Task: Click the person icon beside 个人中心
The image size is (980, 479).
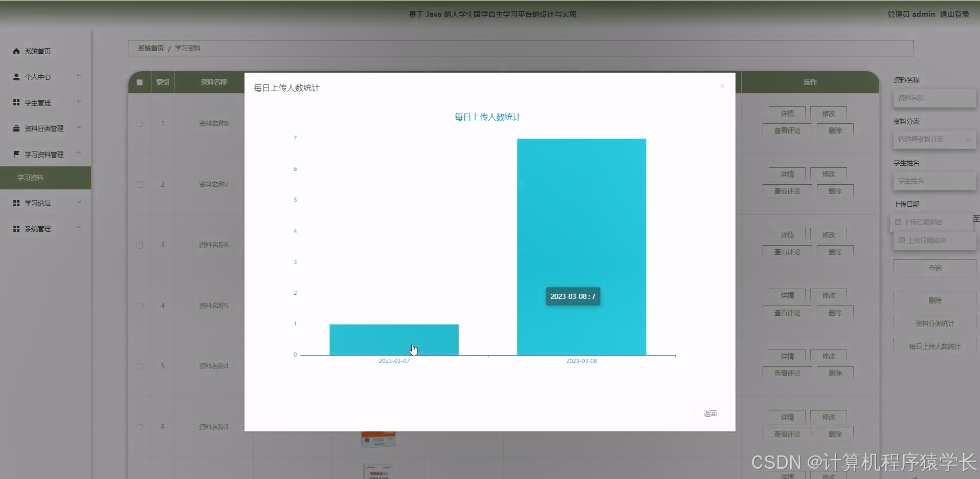Action: click(x=16, y=77)
